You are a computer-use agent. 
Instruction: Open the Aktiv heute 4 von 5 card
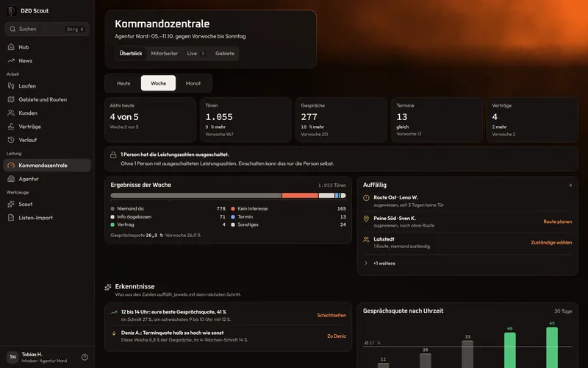[150, 120]
